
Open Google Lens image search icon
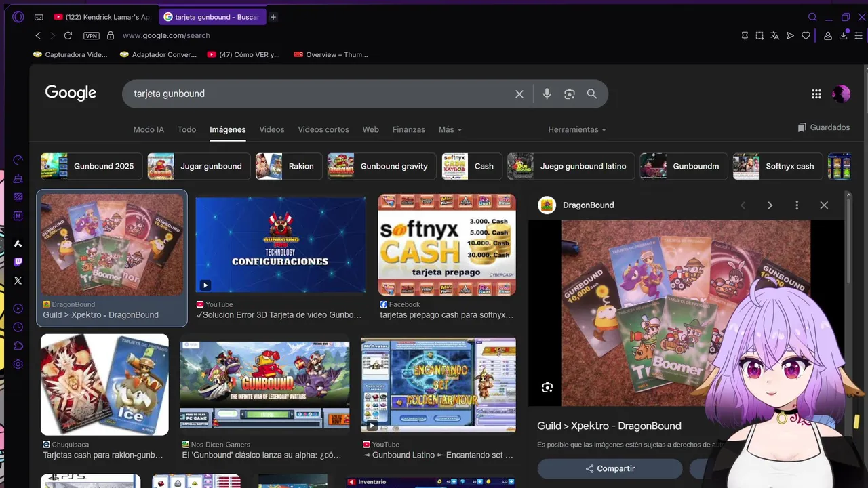[x=570, y=94]
